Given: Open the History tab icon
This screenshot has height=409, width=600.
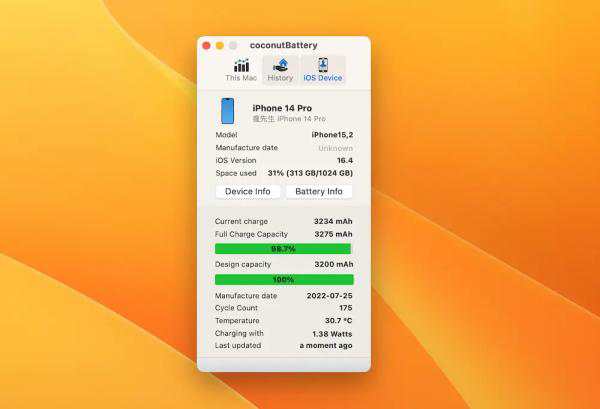Looking at the screenshot, I should (x=281, y=65).
